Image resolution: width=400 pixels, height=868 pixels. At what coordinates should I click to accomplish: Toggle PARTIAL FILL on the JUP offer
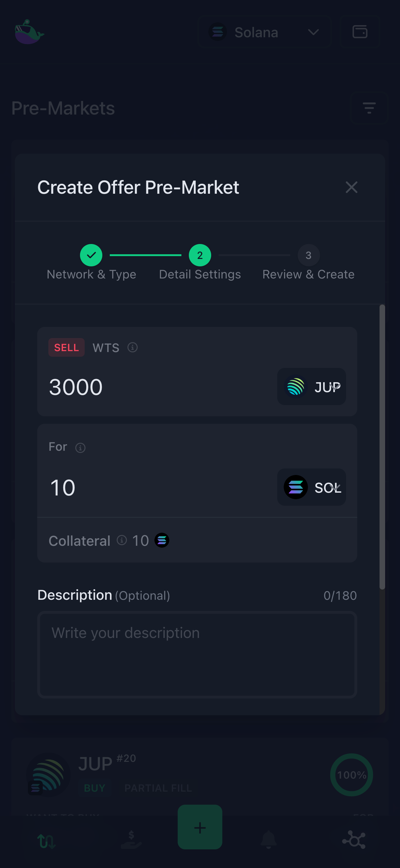pos(158,788)
